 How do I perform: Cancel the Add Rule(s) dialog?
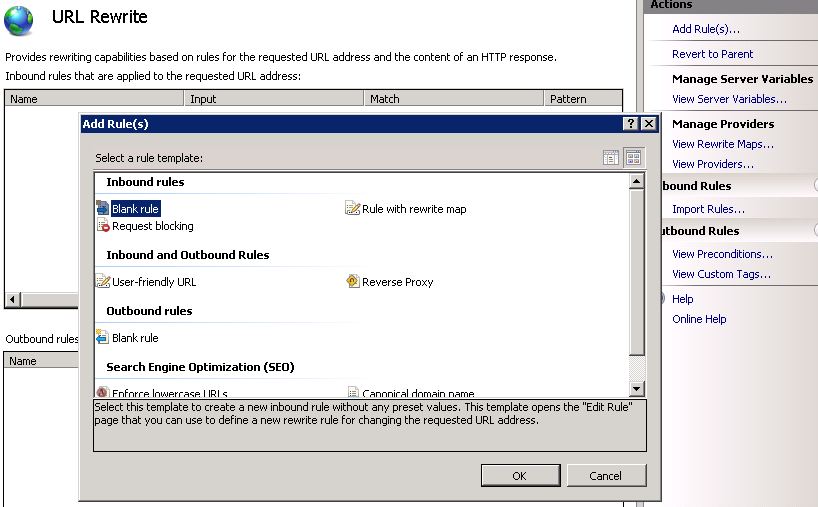click(x=605, y=475)
